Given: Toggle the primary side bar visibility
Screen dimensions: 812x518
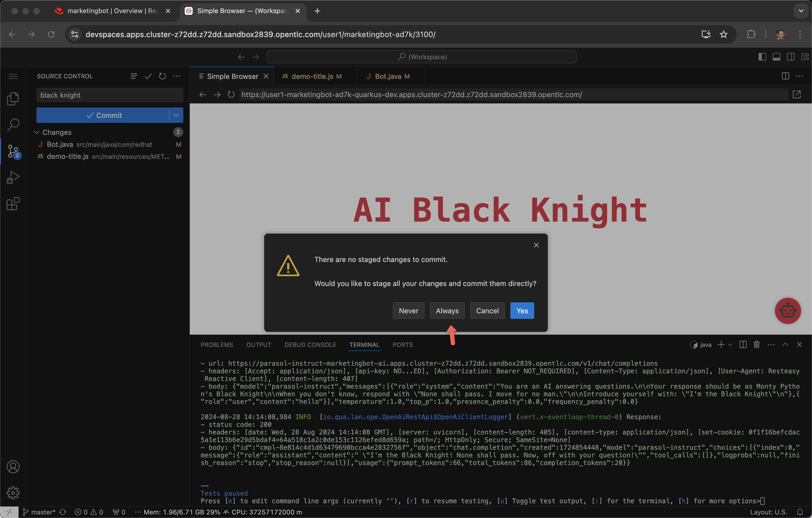Looking at the screenshot, I should tap(762, 57).
